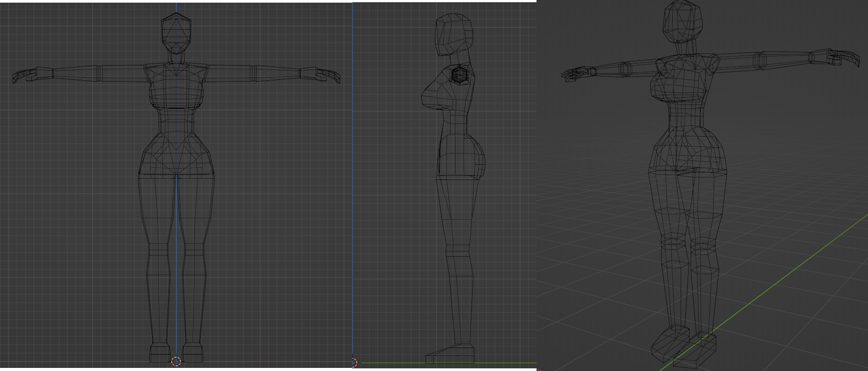Select the shoulder joint sphere in the side view
This screenshot has width=868, height=371.
point(460,75)
